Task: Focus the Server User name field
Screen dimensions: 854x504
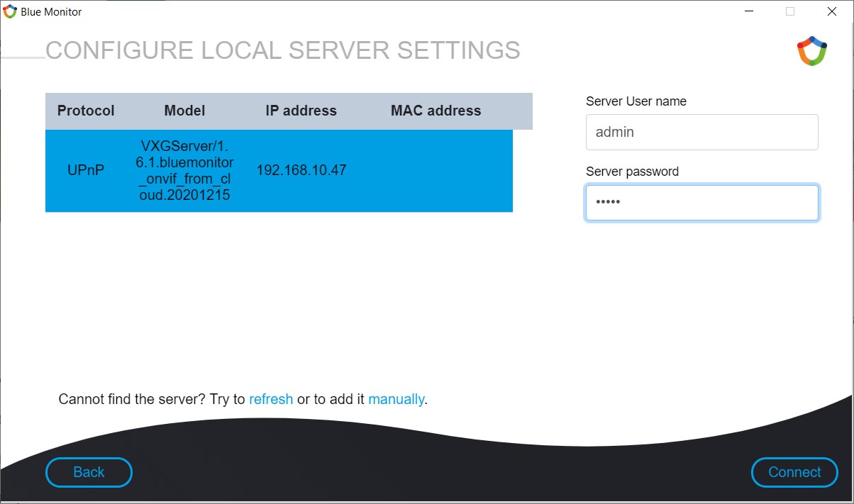Action: pos(701,132)
